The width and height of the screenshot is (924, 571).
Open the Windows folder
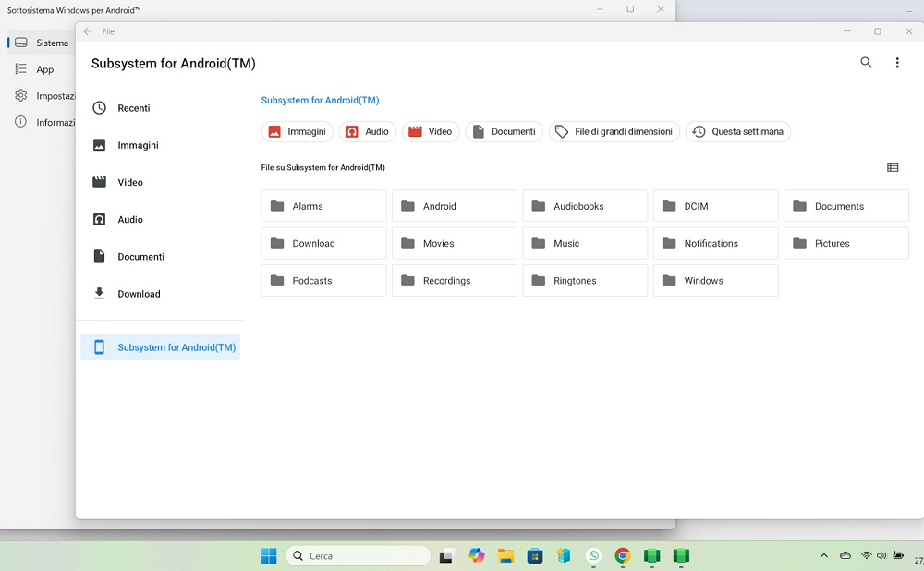pyautogui.click(x=715, y=280)
